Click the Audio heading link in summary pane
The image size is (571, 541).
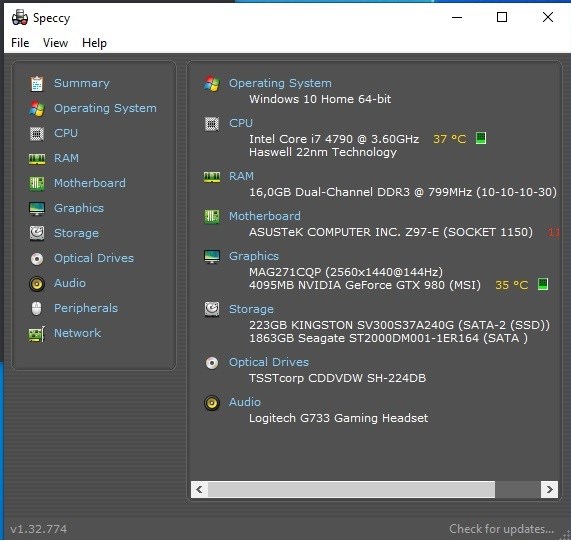(245, 402)
